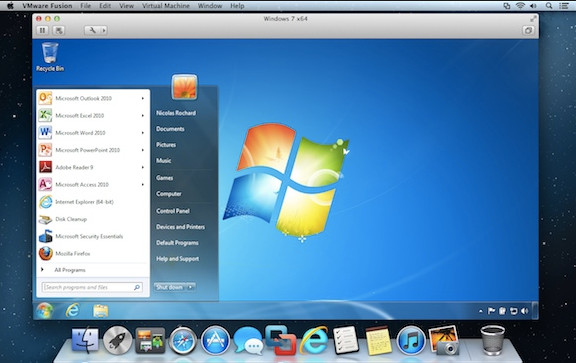This screenshot has width=576, height=363.
Task: Open App Store from the dock
Action: click(x=215, y=341)
